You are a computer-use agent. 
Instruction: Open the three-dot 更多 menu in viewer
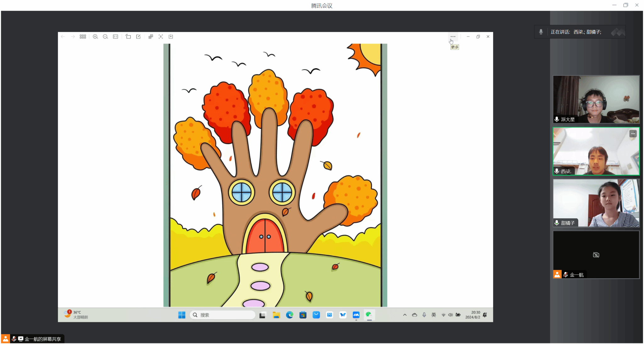[x=453, y=37]
